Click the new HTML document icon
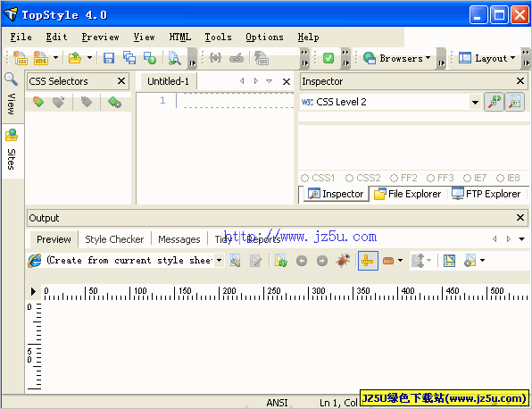 pos(40,58)
